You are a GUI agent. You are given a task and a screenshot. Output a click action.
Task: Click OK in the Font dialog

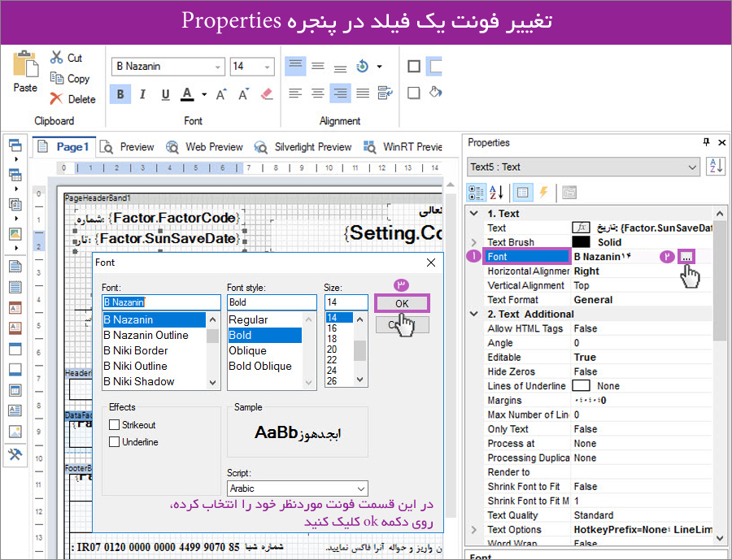click(x=402, y=303)
